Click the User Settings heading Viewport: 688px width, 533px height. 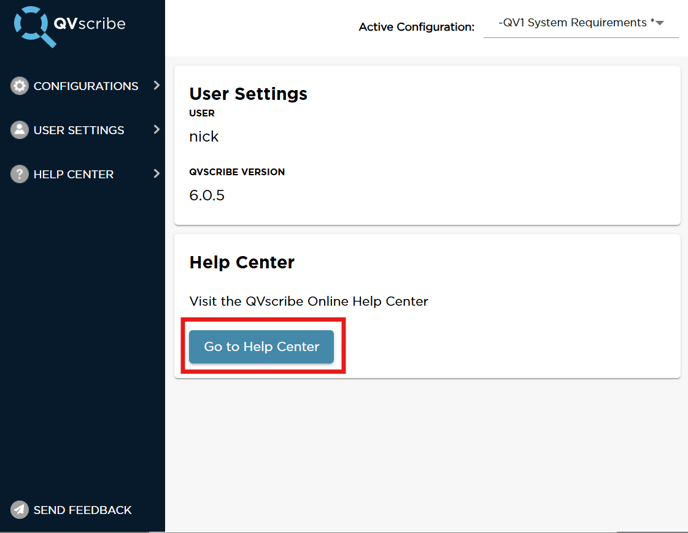(248, 94)
